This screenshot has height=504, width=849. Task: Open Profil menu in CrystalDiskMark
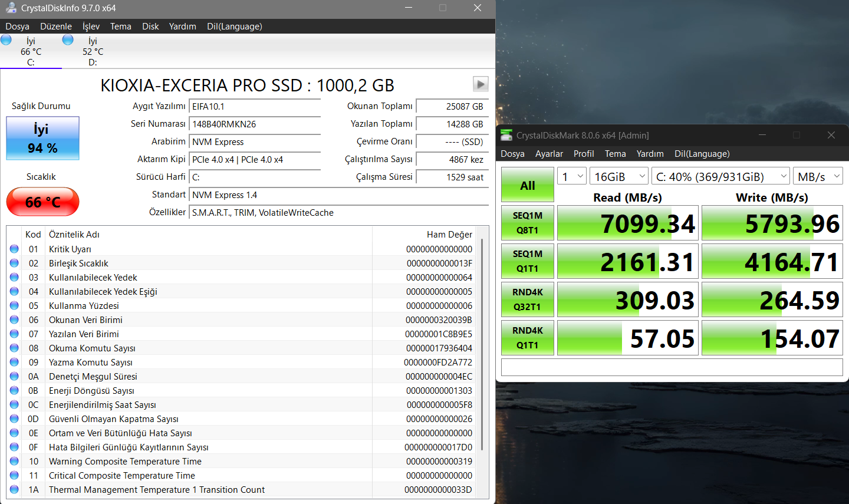click(584, 153)
